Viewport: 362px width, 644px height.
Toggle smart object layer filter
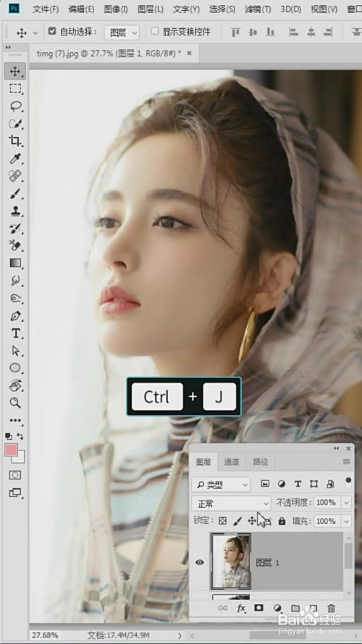330,484
